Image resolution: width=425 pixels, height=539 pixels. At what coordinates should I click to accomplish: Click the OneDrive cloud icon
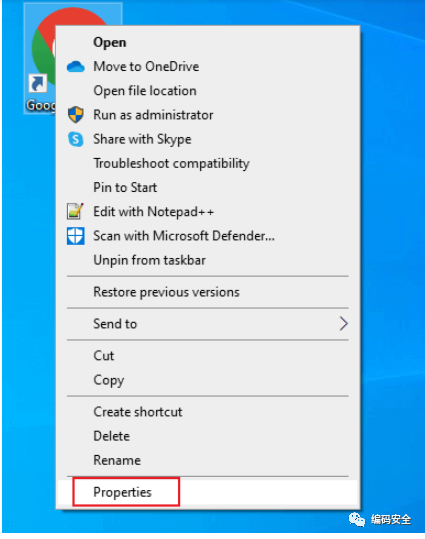coord(75,67)
